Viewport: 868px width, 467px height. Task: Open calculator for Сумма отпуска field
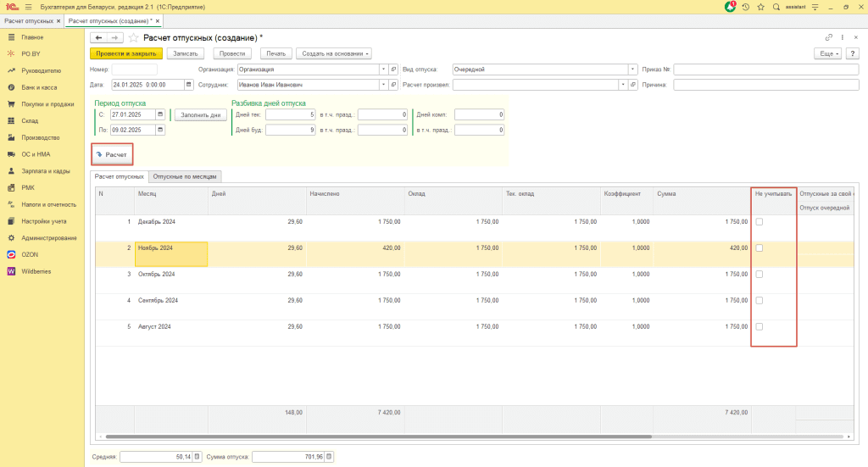click(x=329, y=457)
